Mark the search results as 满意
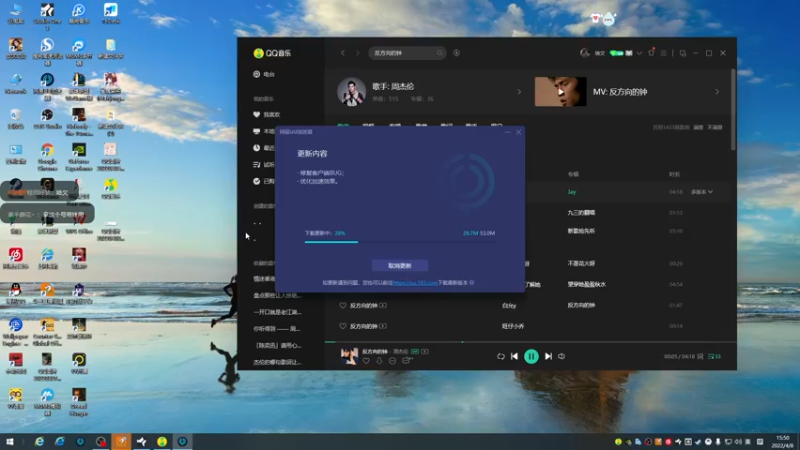The image size is (800, 450). (698, 128)
